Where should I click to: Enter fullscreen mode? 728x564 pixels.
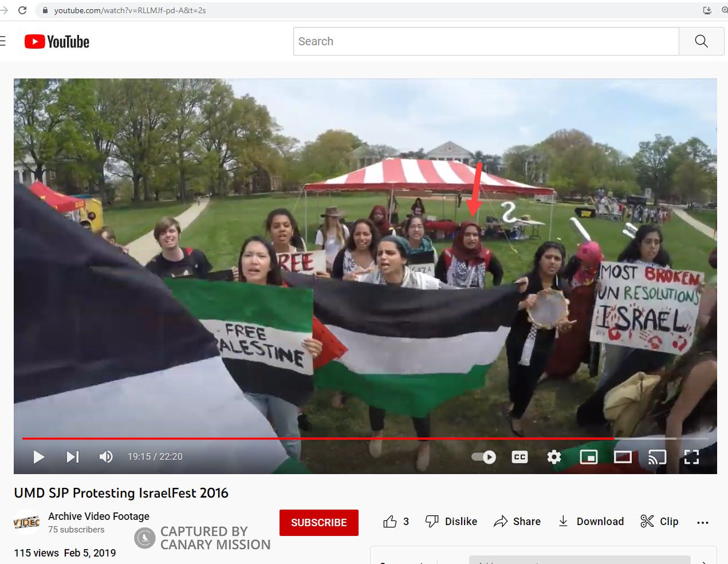pos(691,456)
